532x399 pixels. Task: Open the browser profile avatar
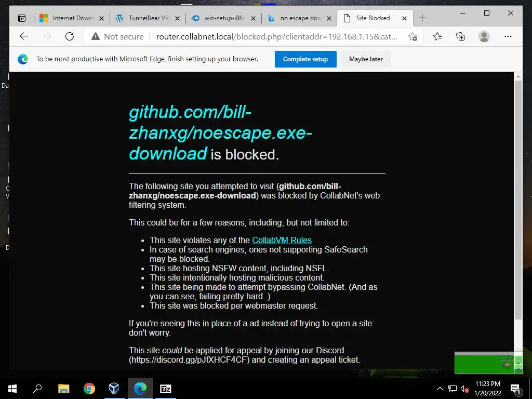[484, 36]
